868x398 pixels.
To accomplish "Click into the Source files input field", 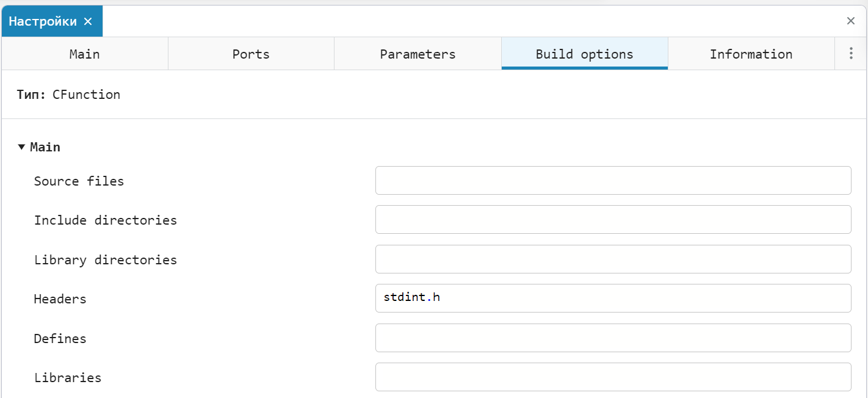I will click(x=613, y=181).
